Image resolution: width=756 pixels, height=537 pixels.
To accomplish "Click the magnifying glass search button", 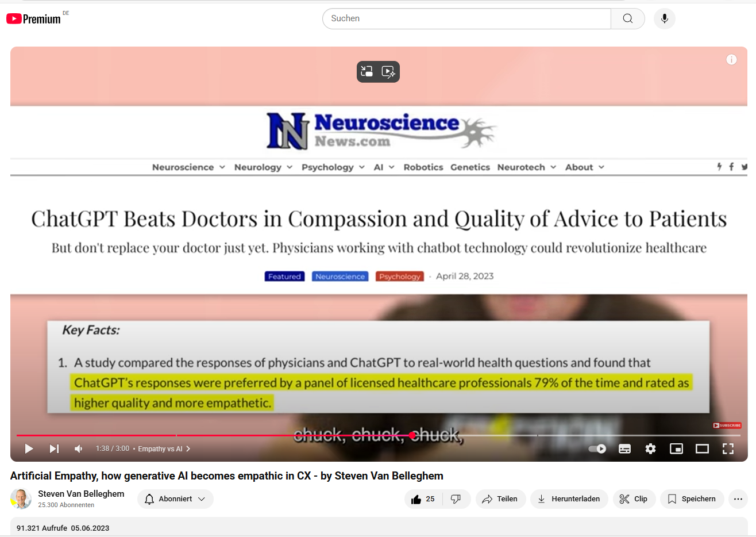I will 628,18.
